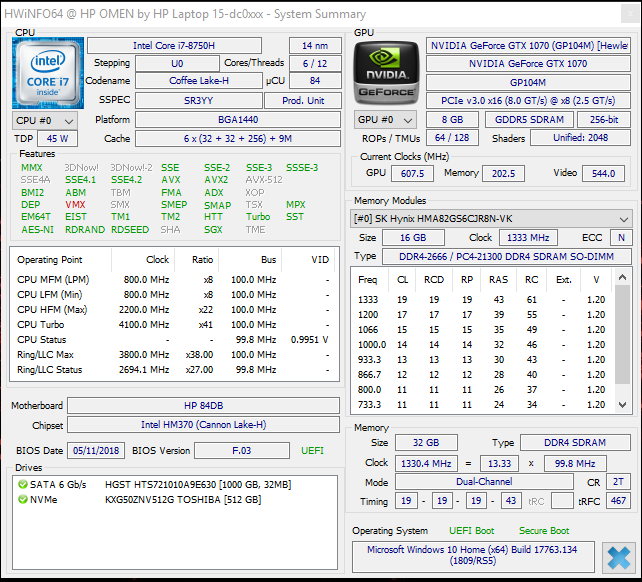The height and width of the screenshot is (582, 642).
Task: Click the video clock 544.0 field
Action: [603, 174]
